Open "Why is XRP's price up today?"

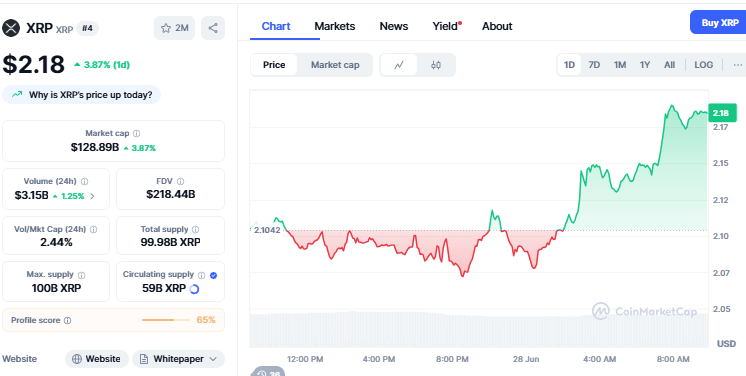pos(81,95)
